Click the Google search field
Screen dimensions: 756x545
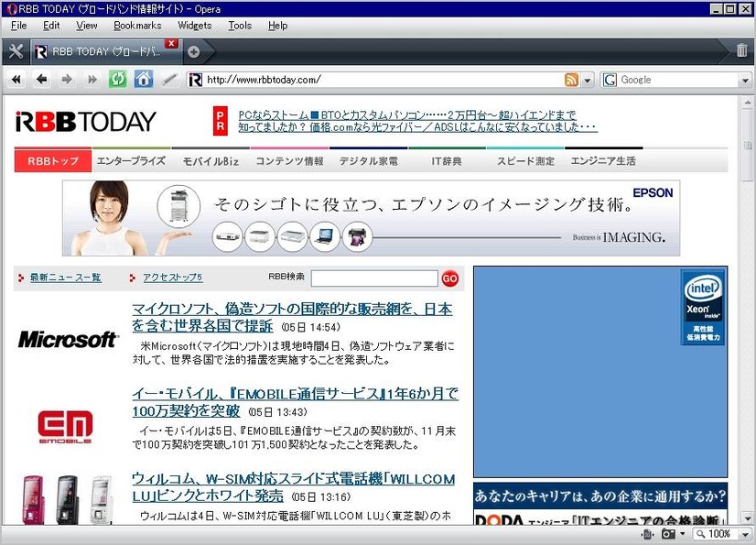click(x=679, y=80)
